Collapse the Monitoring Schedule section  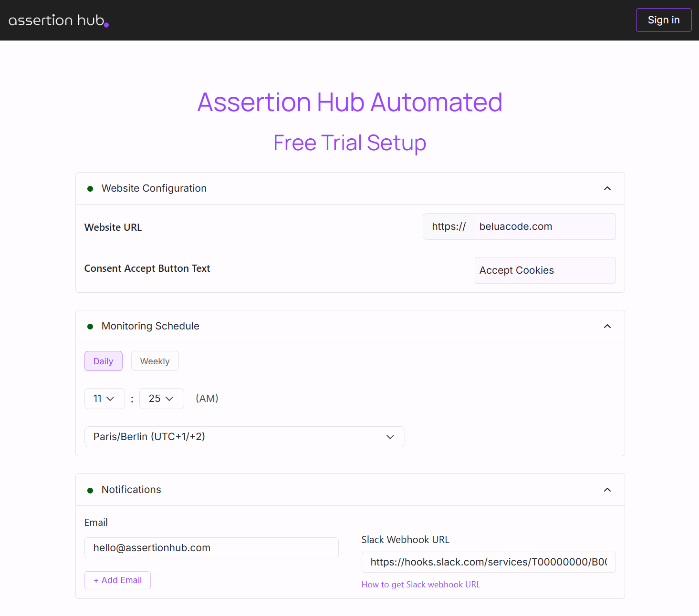pos(607,326)
